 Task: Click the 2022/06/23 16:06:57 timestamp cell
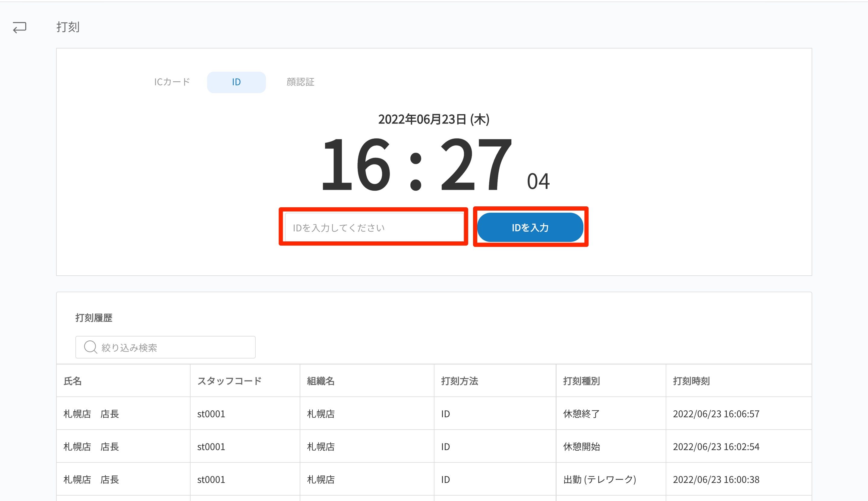coord(716,414)
